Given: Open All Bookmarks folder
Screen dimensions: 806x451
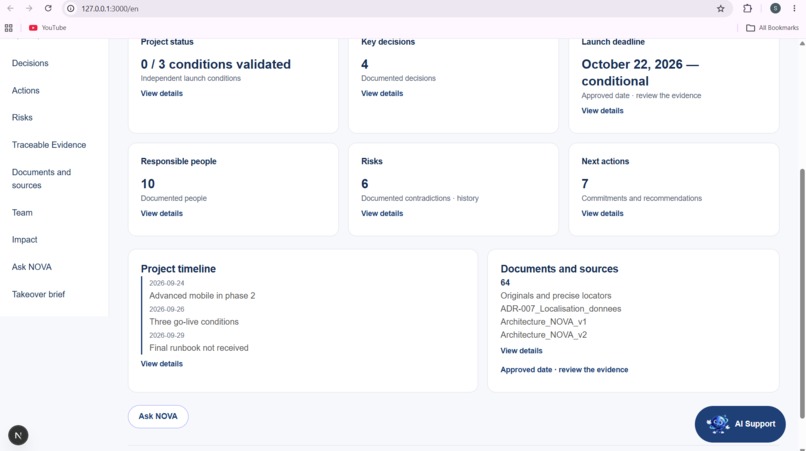Looking at the screenshot, I should point(772,28).
